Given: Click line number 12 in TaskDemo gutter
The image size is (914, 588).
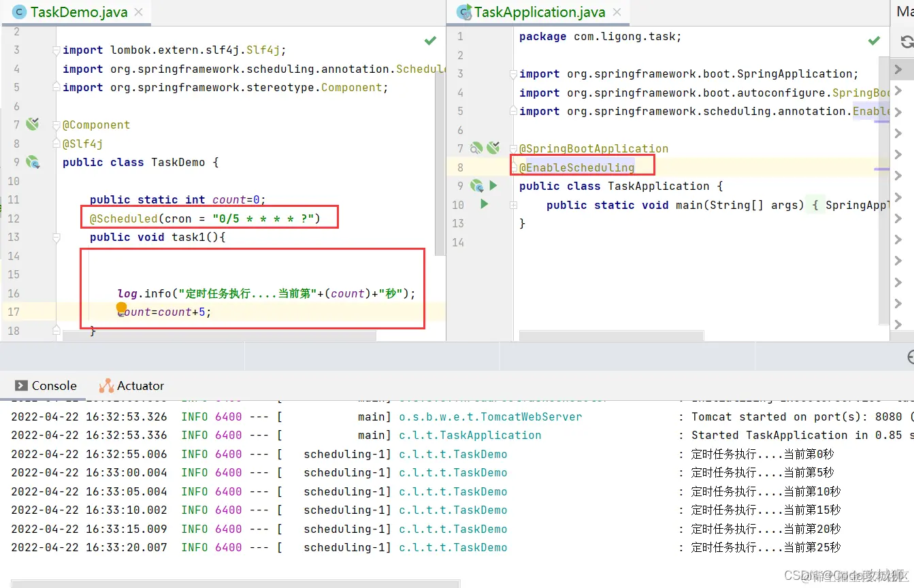Looking at the screenshot, I should coord(14,218).
